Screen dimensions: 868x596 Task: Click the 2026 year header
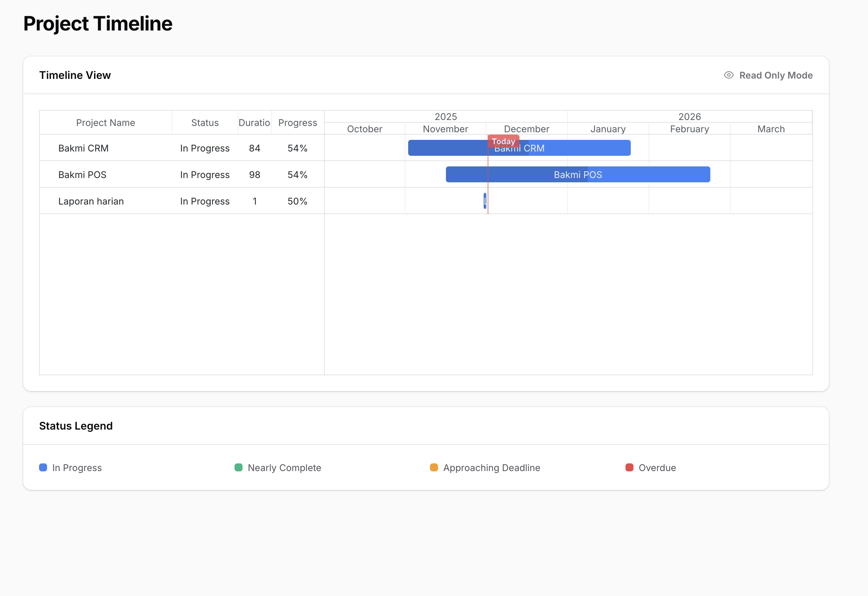689,117
